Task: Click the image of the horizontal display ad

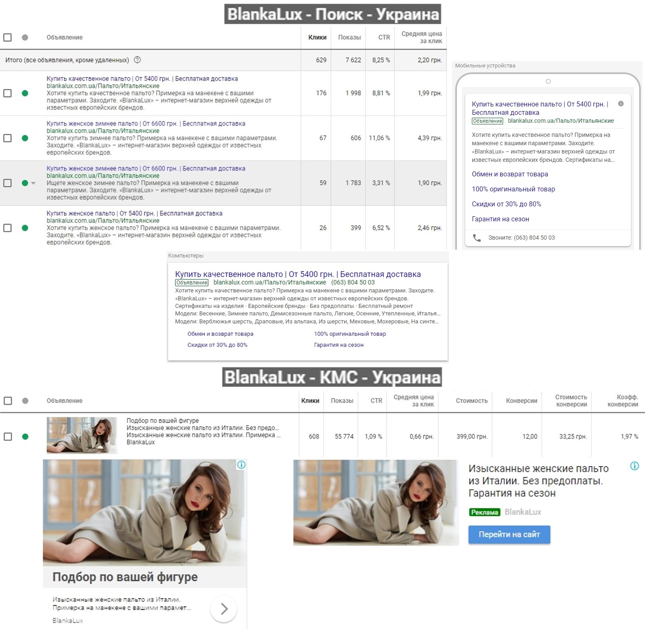Action: tap(376, 503)
